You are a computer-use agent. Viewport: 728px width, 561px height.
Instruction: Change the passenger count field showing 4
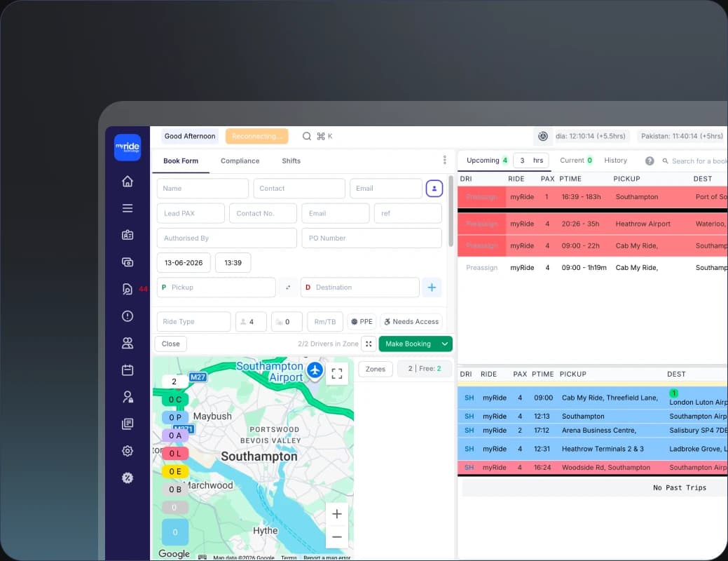pyautogui.click(x=251, y=322)
